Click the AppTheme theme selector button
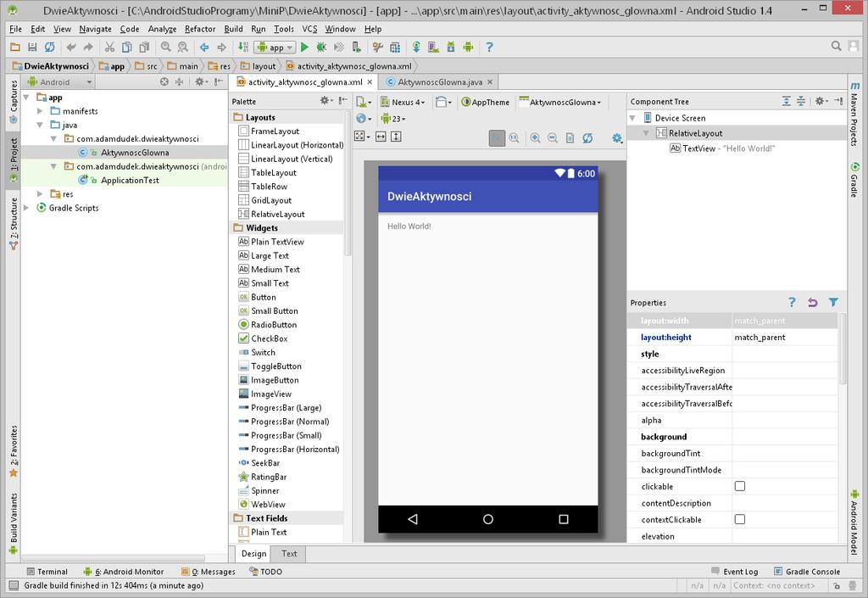The height and width of the screenshot is (598, 868). point(486,102)
